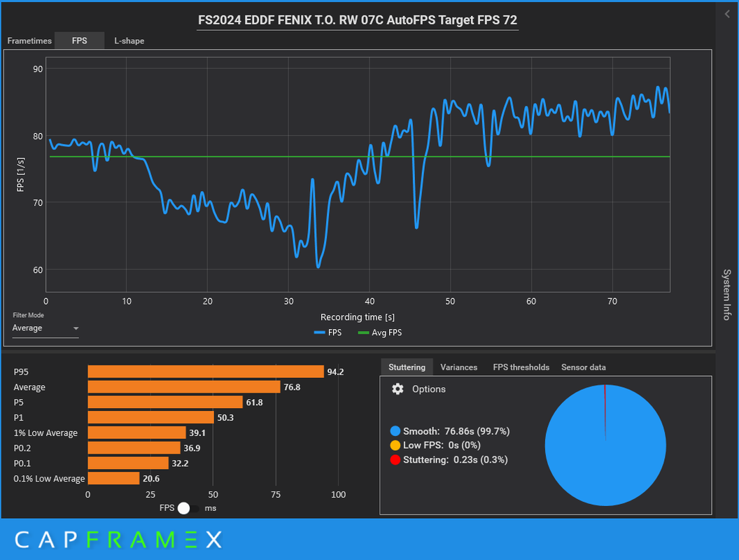
Task: Switch to the Variances tab
Action: [x=458, y=367]
